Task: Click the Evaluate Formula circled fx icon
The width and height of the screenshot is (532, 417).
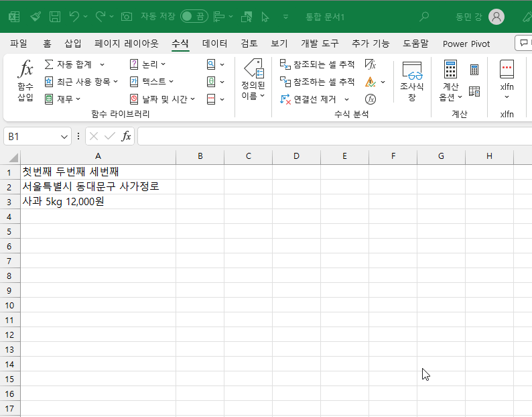Action: [370, 99]
